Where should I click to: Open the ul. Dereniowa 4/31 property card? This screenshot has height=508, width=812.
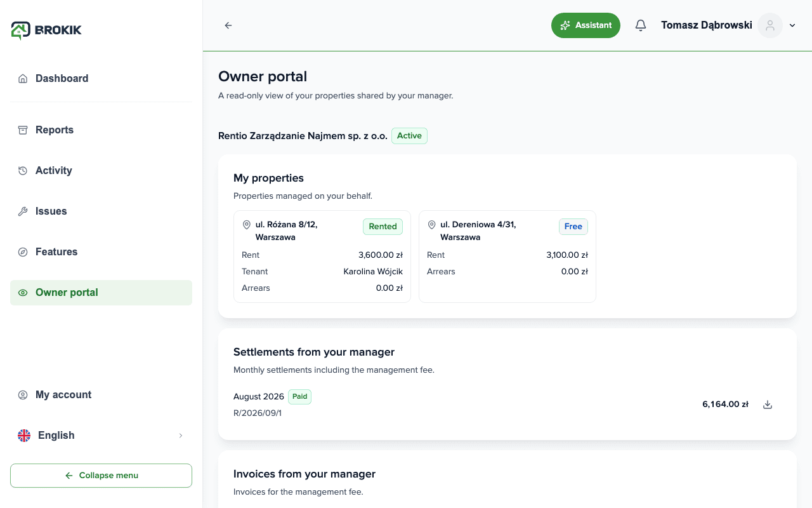(x=507, y=257)
